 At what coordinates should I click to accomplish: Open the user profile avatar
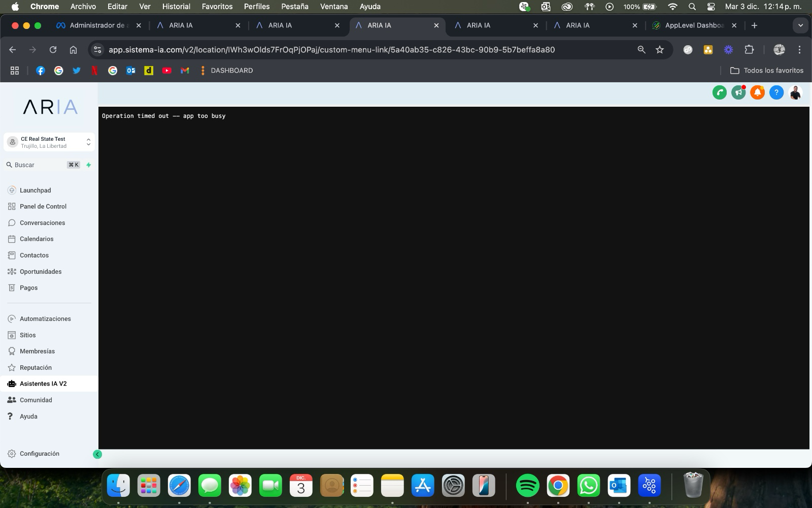(795, 92)
